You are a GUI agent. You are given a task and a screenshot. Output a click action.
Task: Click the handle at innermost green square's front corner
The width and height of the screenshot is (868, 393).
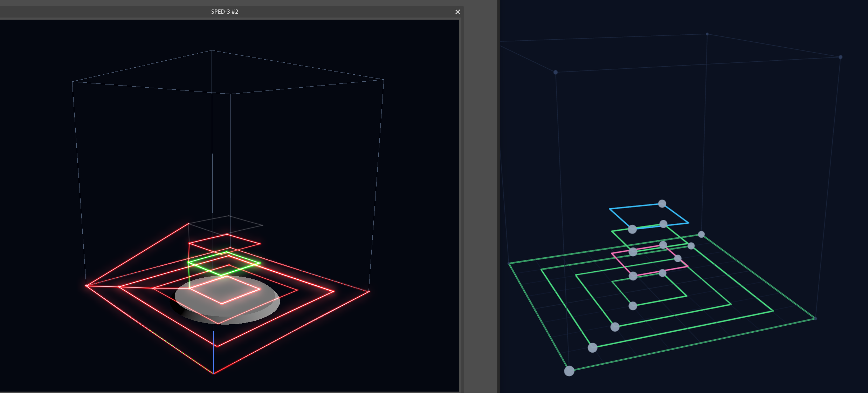[633, 306]
